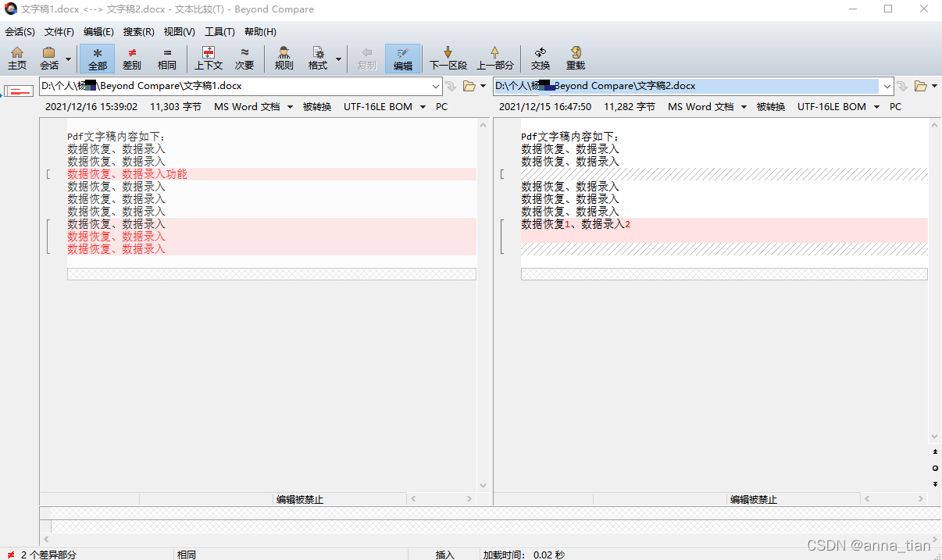Go to the 主页 home view
This screenshot has width=942, height=560.
tap(17, 59)
